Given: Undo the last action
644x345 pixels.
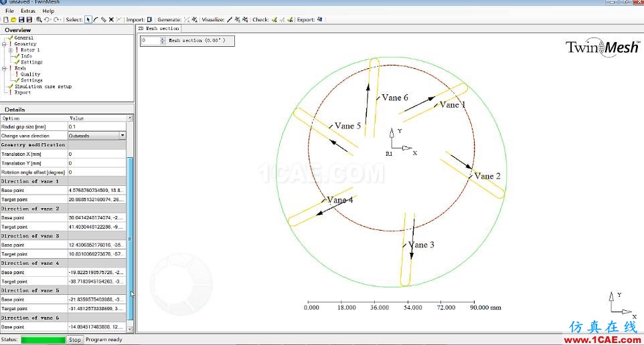Looking at the screenshot, I should point(48,19).
